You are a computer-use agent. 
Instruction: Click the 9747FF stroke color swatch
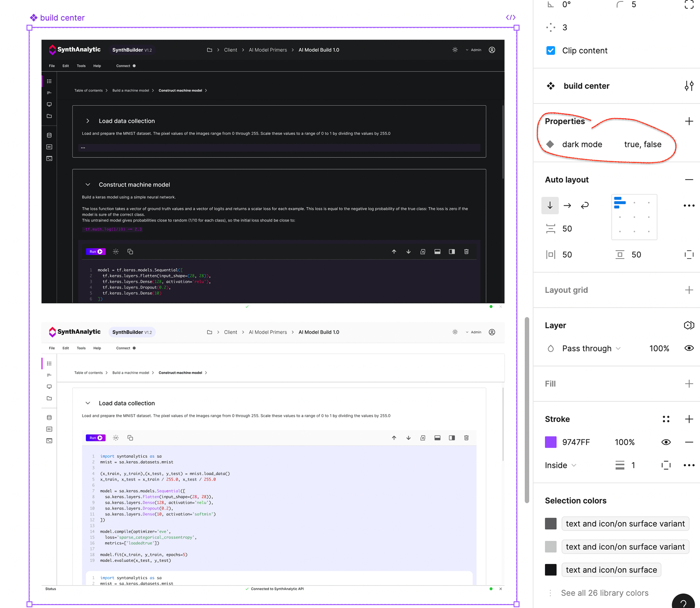(x=551, y=442)
